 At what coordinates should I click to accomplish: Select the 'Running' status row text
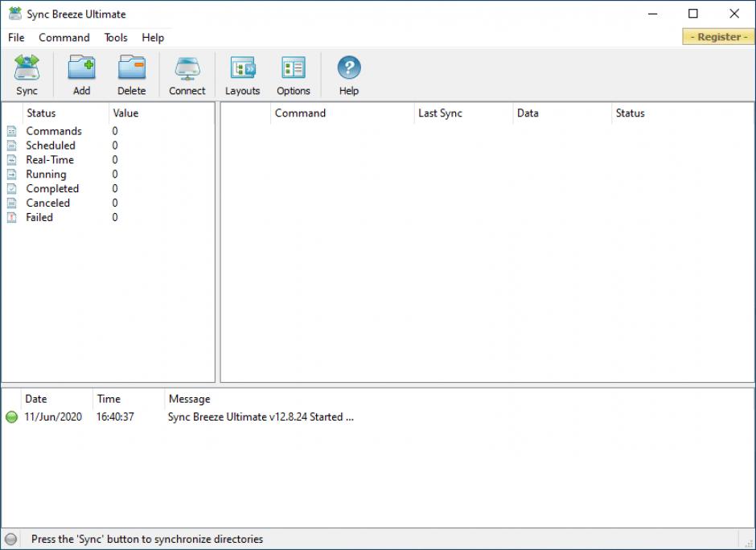click(x=47, y=174)
